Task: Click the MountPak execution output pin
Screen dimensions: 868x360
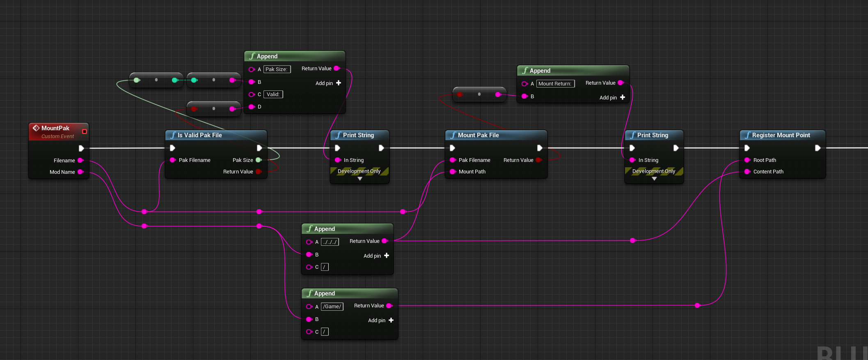Action: [81, 148]
